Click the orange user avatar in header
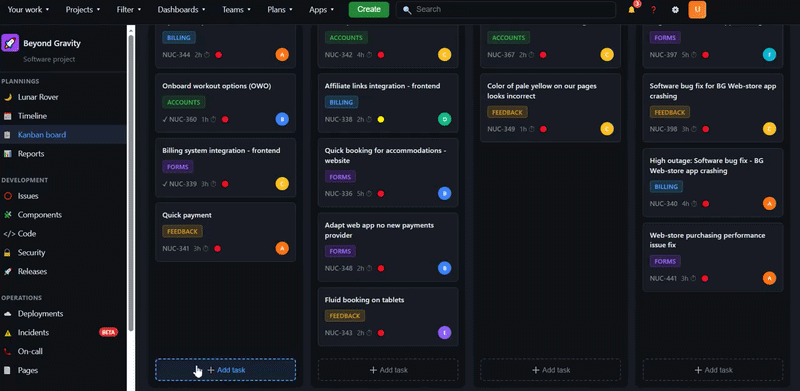 click(697, 9)
